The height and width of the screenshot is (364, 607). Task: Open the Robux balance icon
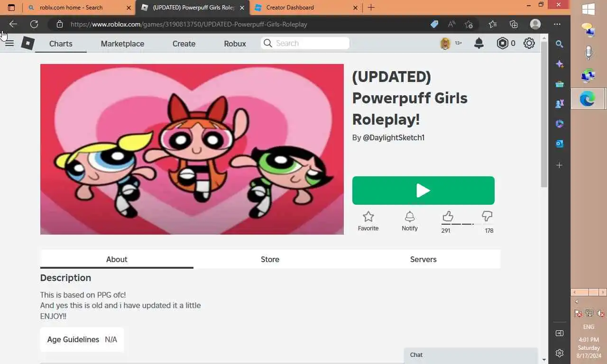(502, 44)
